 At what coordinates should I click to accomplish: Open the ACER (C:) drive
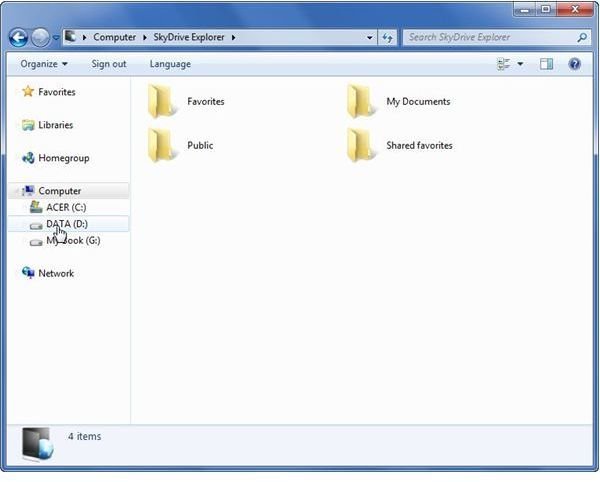(x=66, y=207)
